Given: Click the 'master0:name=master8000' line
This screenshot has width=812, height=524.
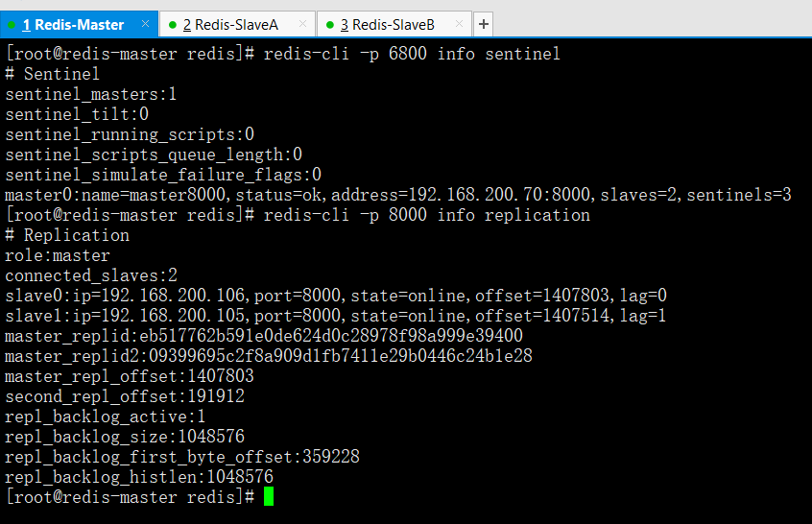Looking at the screenshot, I should tap(398, 195).
